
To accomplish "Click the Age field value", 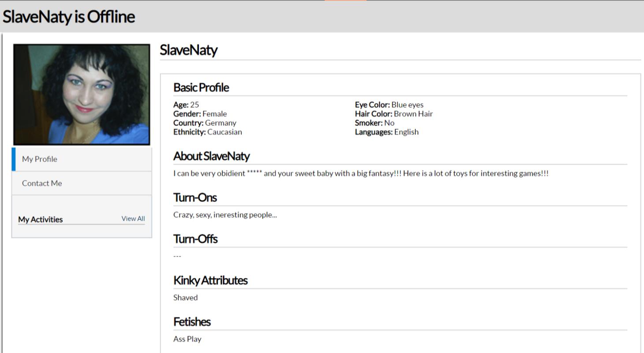I will click(x=194, y=105).
